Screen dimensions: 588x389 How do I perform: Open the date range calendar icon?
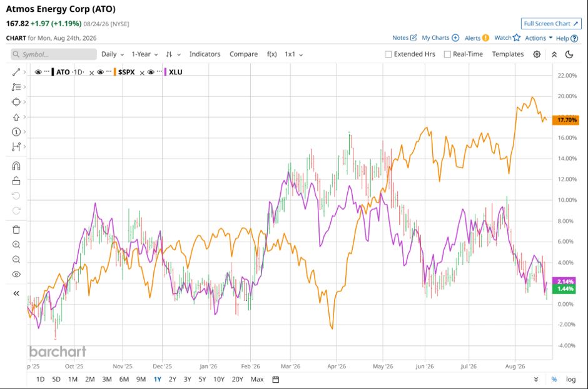point(276,379)
